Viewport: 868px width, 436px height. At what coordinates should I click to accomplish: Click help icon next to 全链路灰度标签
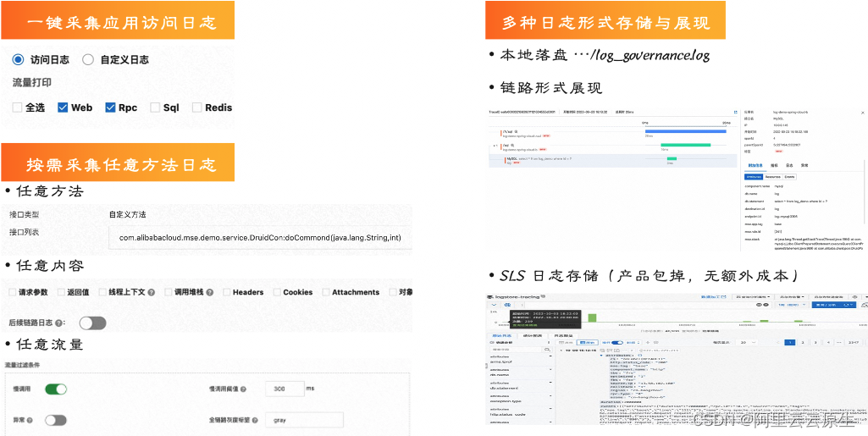pos(255,421)
